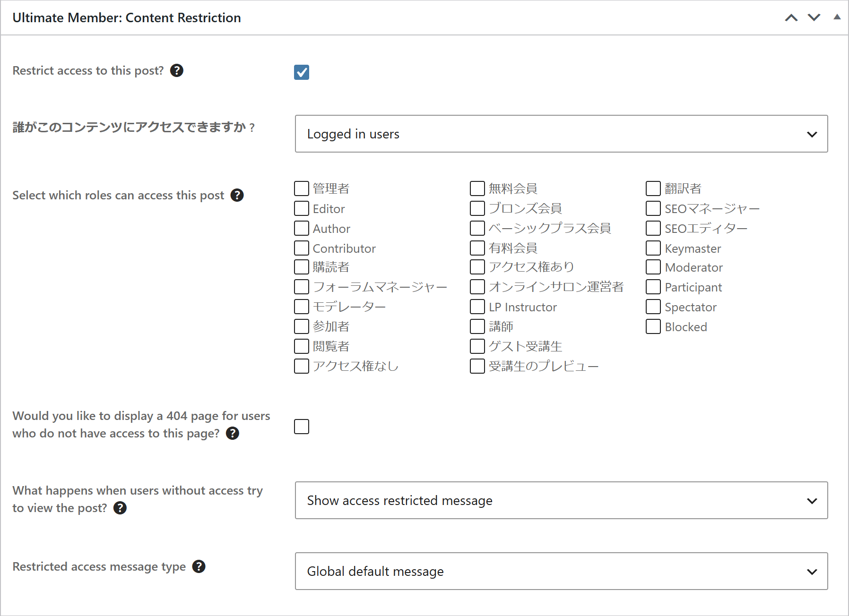The height and width of the screenshot is (616, 849).
Task: Open help icon for Restricted access message type
Action: (199, 566)
